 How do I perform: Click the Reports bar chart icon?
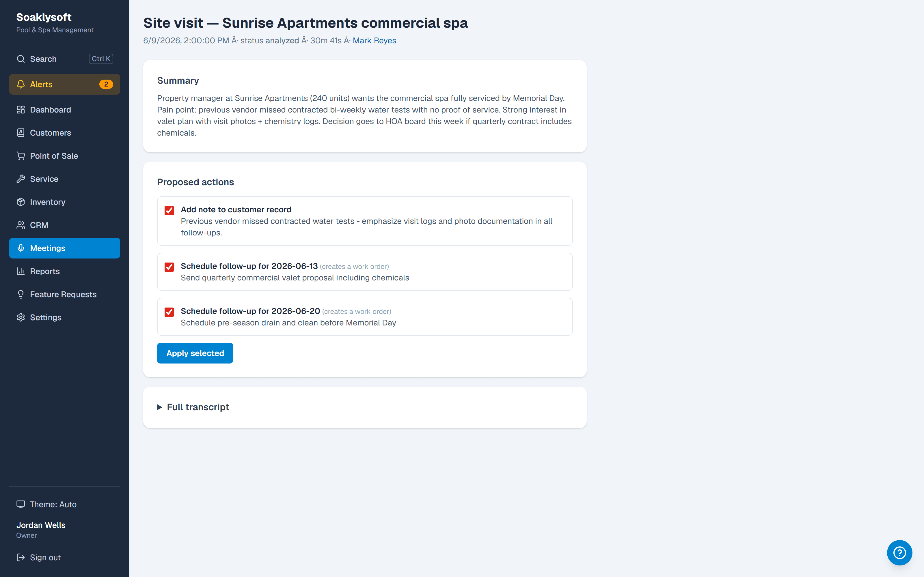[21, 271]
